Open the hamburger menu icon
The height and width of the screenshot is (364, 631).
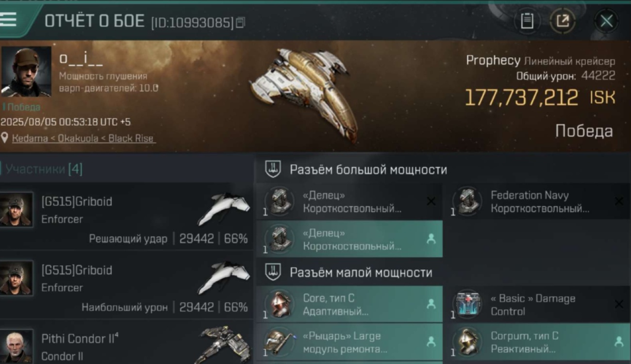pos(8,19)
